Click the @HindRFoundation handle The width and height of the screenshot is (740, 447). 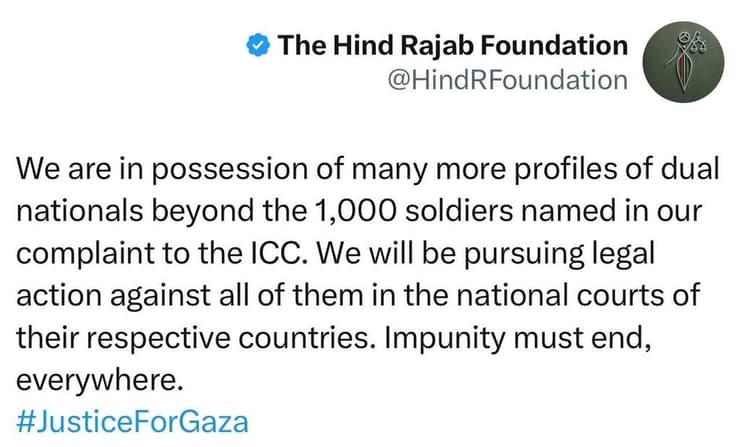point(506,80)
